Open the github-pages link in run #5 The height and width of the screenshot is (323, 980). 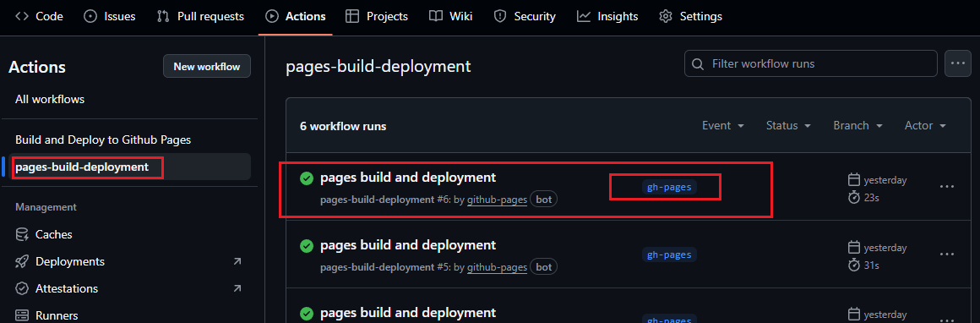pyautogui.click(x=497, y=267)
